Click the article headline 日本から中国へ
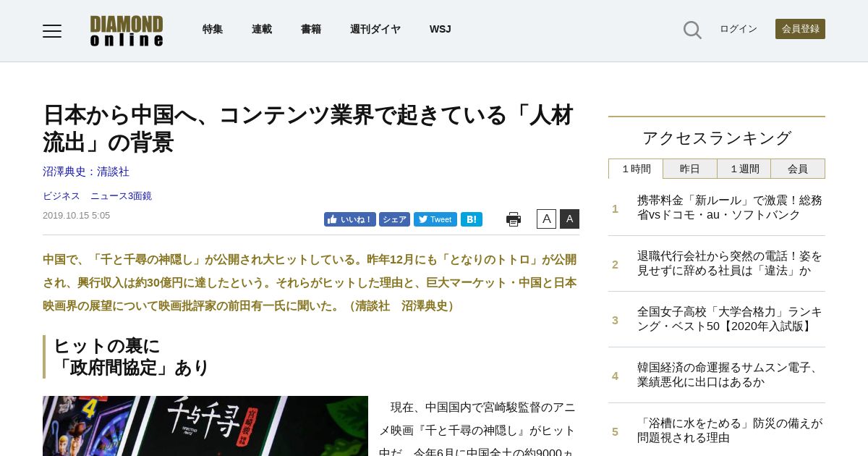 point(308,128)
